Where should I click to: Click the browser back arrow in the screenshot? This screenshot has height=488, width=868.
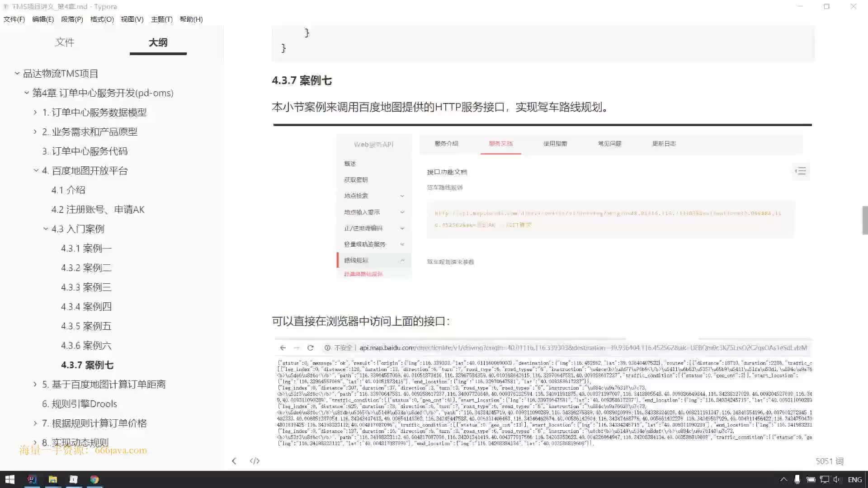click(x=283, y=347)
